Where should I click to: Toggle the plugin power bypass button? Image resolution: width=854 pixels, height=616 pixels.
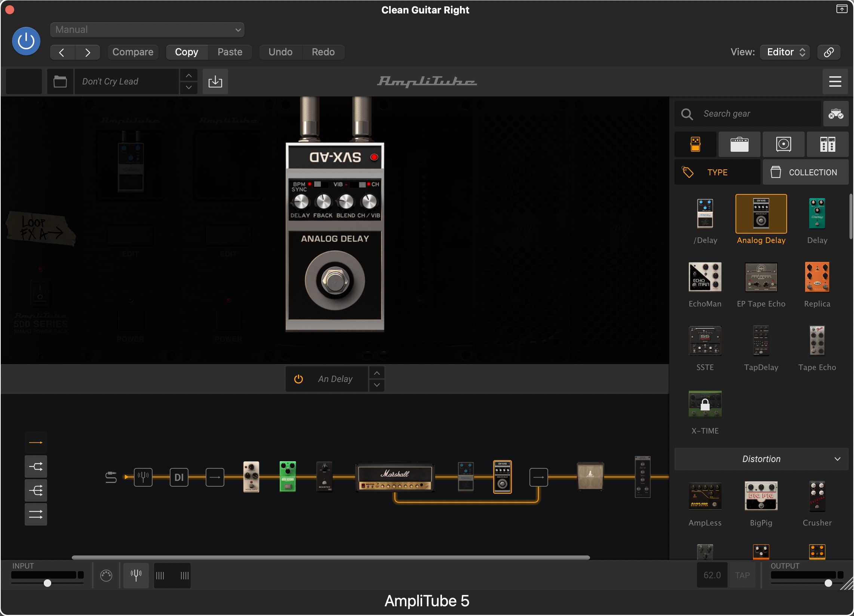26,41
